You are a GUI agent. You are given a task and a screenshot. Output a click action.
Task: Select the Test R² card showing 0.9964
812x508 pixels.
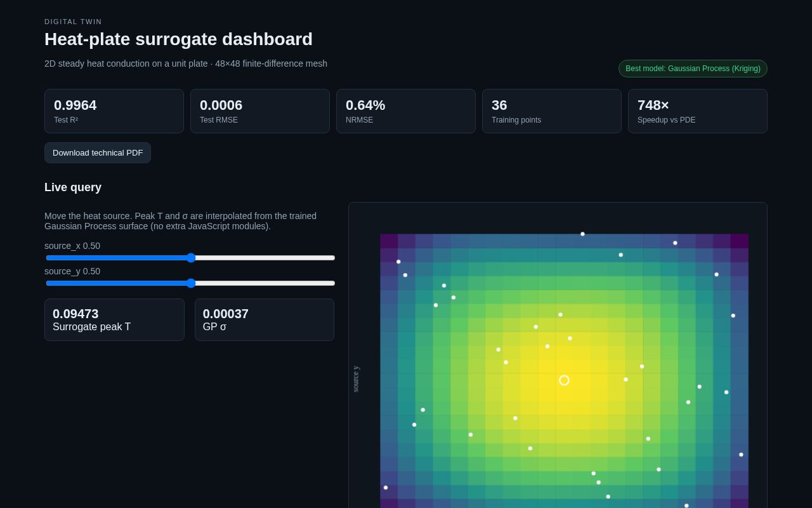pos(114,111)
